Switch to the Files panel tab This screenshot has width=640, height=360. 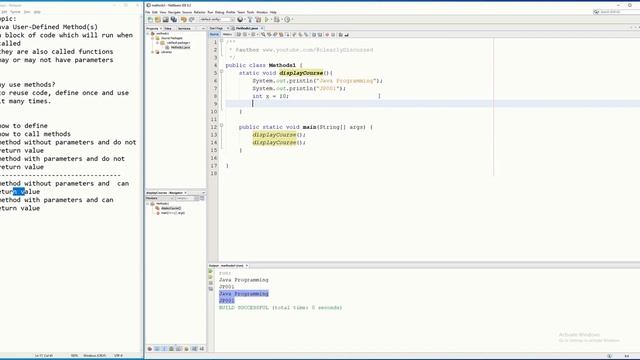[x=168, y=29]
